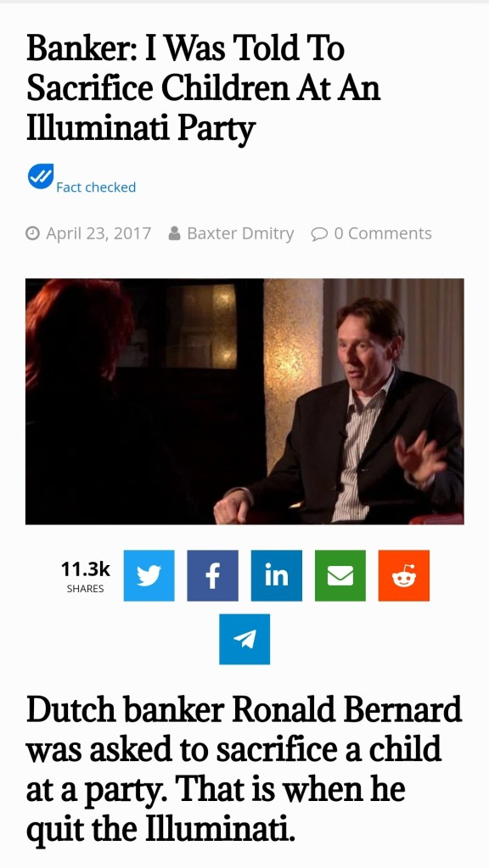Click the article headline about the banker
Image resolution: width=489 pixels, height=868 pixels.
(204, 88)
